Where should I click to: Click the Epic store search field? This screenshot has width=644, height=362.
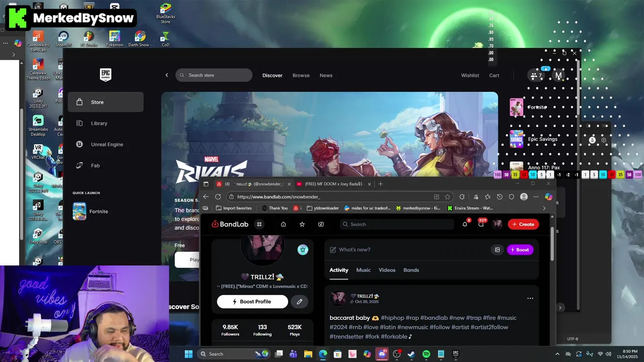click(214, 75)
